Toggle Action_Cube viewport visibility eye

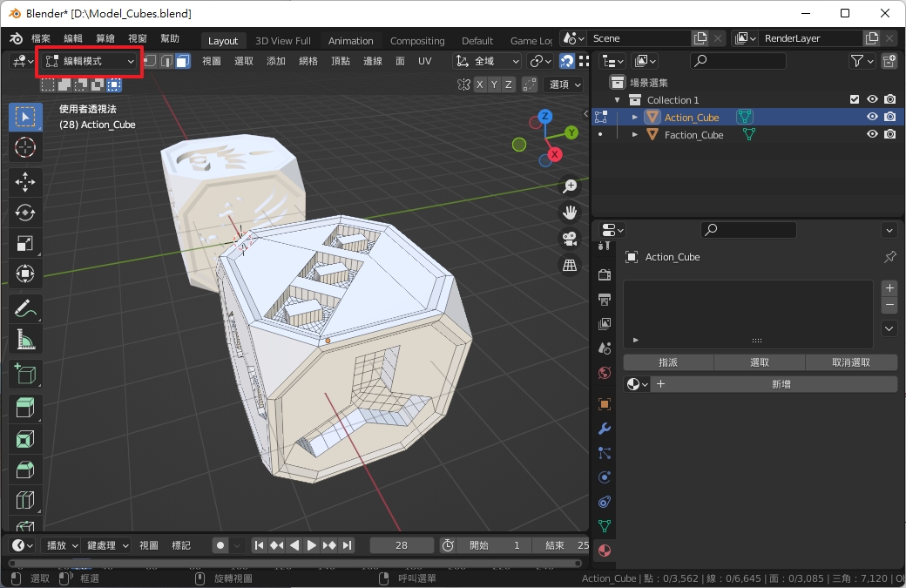tap(871, 117)
